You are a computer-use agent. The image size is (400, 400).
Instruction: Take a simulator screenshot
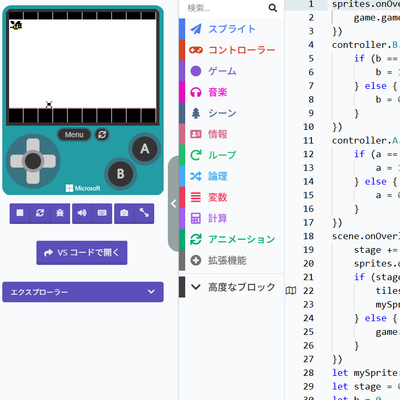[124, 213]
